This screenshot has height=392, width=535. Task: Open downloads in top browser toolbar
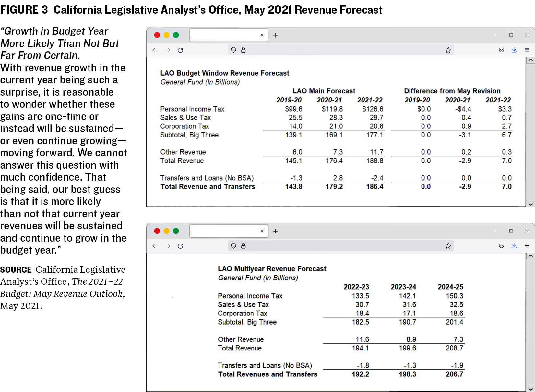514,50
